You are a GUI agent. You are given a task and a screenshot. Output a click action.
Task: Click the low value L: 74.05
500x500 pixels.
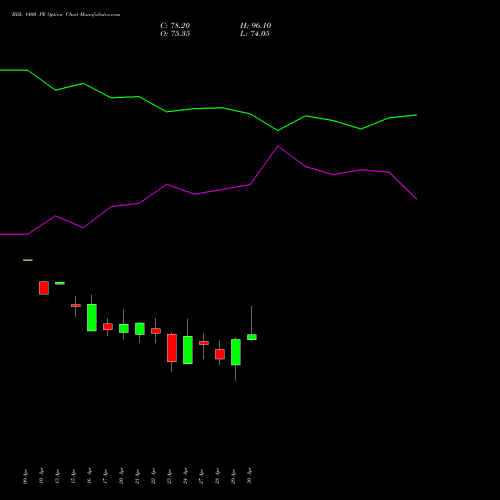click(x=255, y=34)
